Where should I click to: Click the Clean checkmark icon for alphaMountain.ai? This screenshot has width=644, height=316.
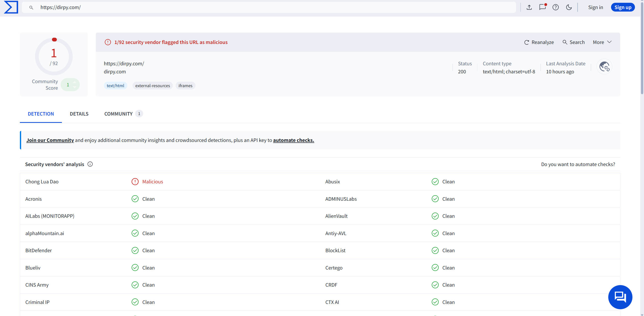pyautogui.click(x=135, y=233)
